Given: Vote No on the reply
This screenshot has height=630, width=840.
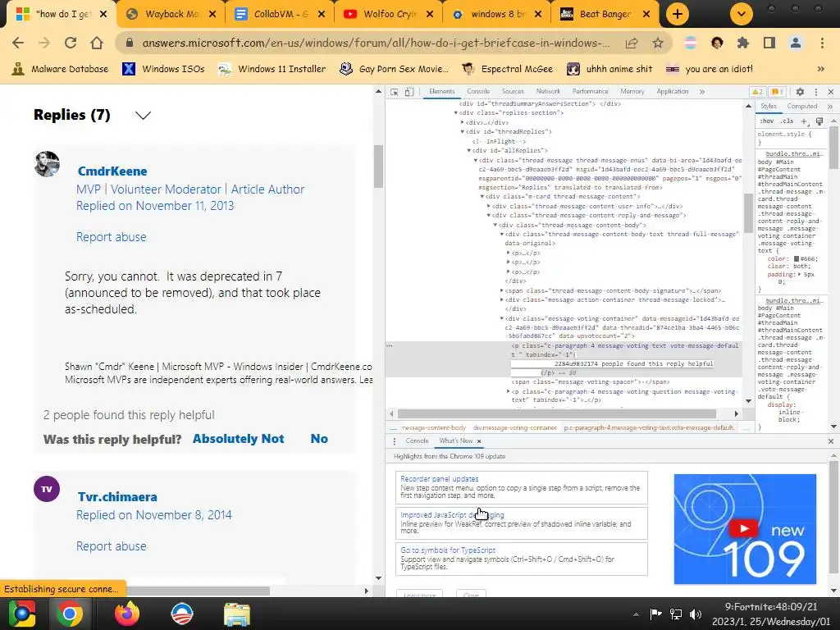Looking at the screenshot, I should (319, 439).
